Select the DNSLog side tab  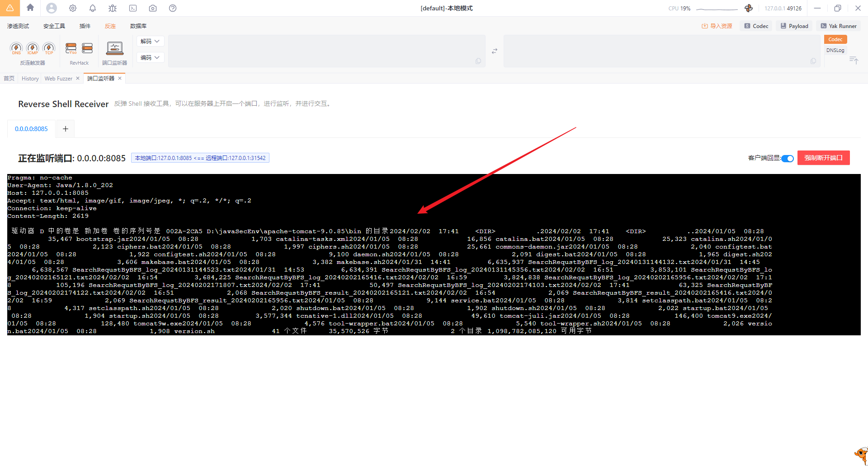835,50
